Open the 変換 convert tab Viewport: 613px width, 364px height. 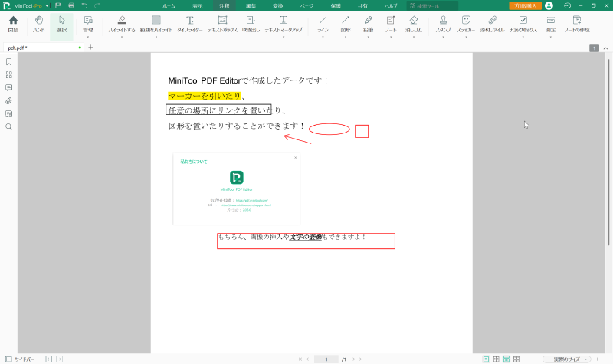pyautogui.click(x=277, y=5)
